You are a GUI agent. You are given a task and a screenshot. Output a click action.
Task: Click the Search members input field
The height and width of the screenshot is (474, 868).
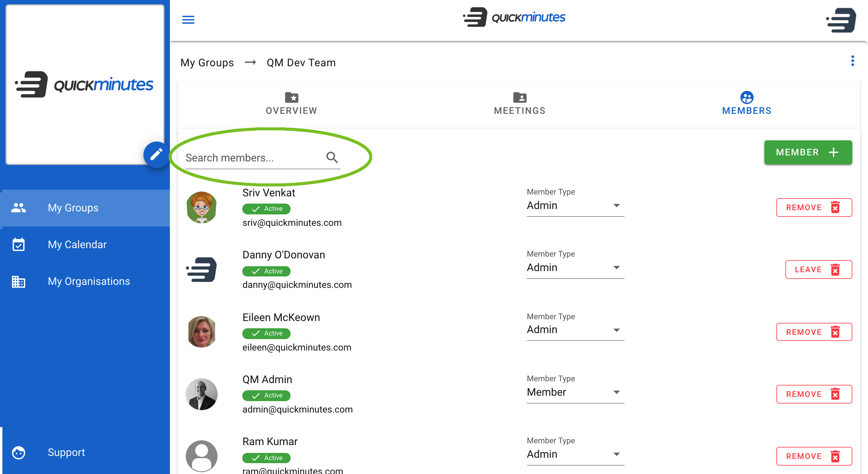[x=263, y=157]
